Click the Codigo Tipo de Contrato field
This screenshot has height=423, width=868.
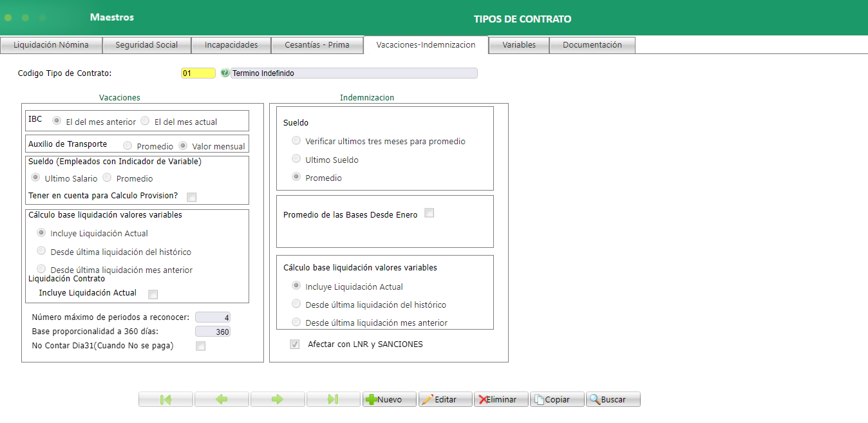click(198, 73)
